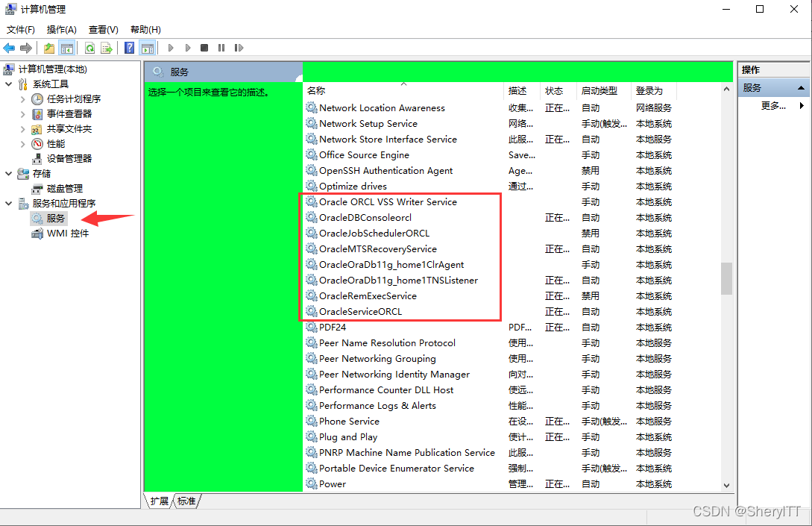The width and height of the screenshot is (812, 526).
Task: Select 服务 in the left tree
Action: click(55, 219)
